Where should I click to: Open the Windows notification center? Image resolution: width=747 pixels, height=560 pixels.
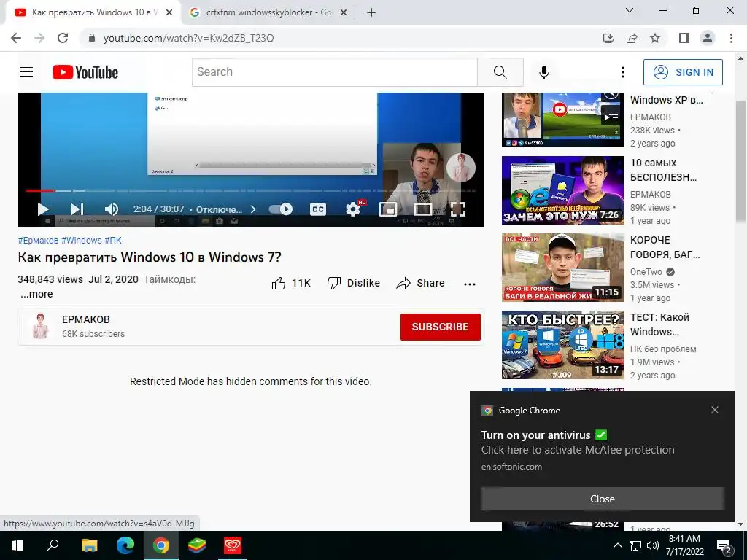coord(724,546)
